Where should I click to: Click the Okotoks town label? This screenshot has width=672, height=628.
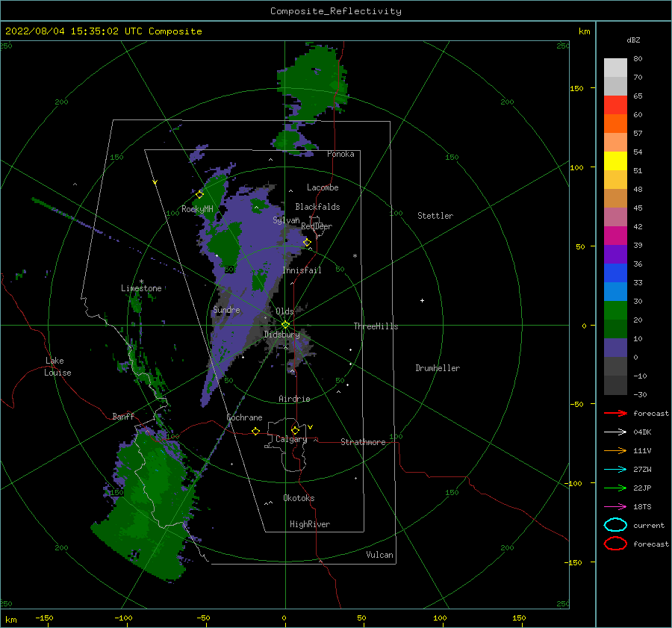(x=299, y=498)
